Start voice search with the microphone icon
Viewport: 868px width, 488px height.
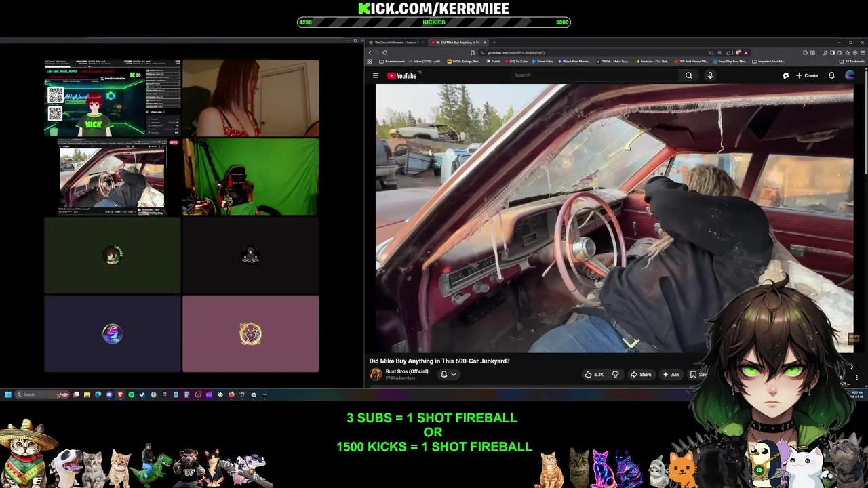click(x=710, y=75)
